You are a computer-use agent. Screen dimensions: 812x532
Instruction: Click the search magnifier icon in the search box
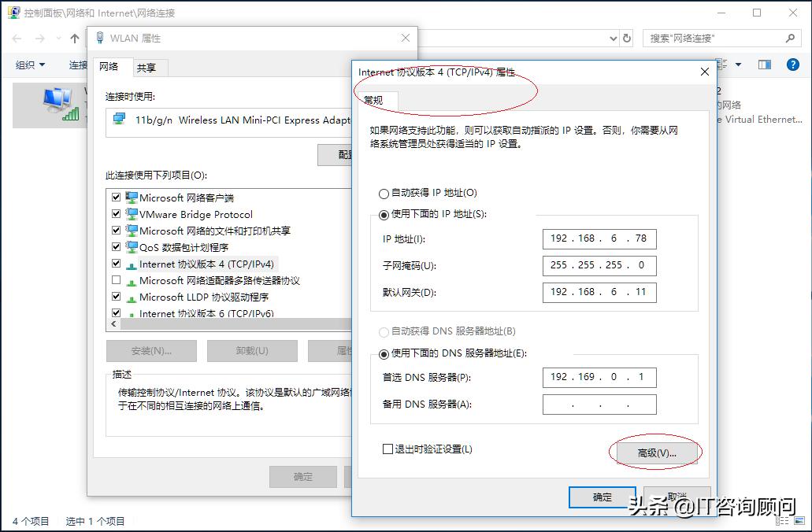click(788, 38)
